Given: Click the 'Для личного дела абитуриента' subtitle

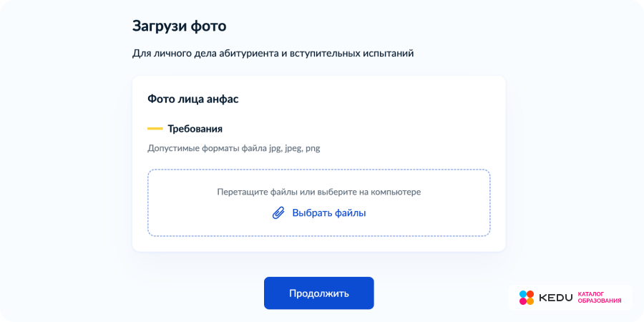Looking at the screenshot, I should tap(273, 53).
